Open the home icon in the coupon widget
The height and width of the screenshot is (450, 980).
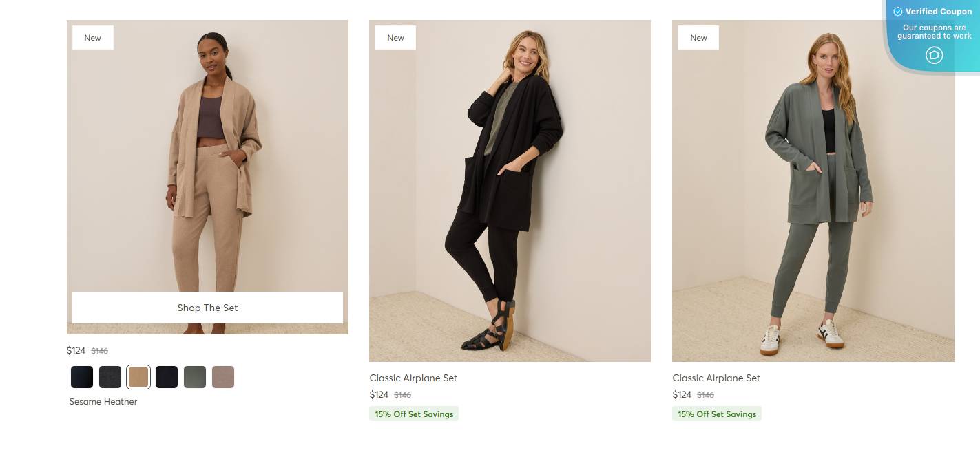[x=934, y=55]
